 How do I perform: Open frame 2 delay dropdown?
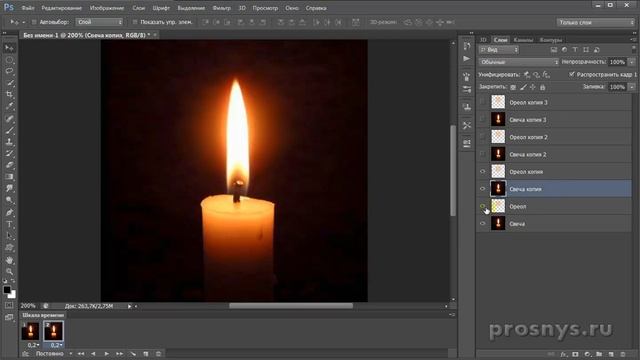point(56,345)
